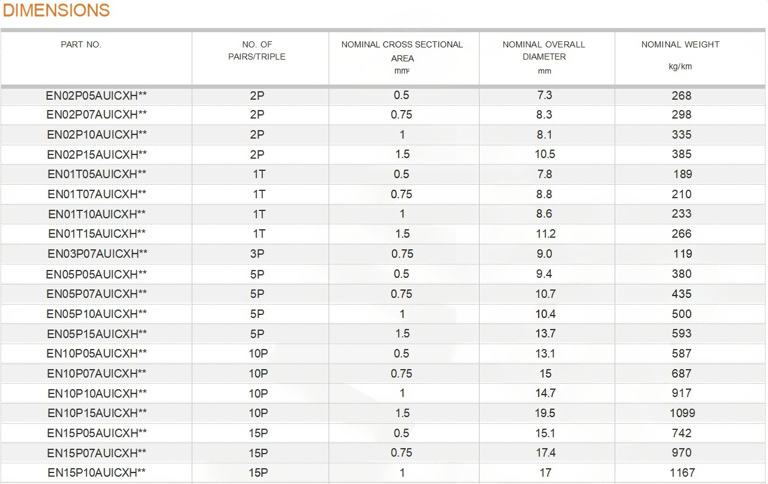Viewport: 768px width, 484px height.
Task: Select part number EN05P10AUICXH**
Action: coord(96,314)
